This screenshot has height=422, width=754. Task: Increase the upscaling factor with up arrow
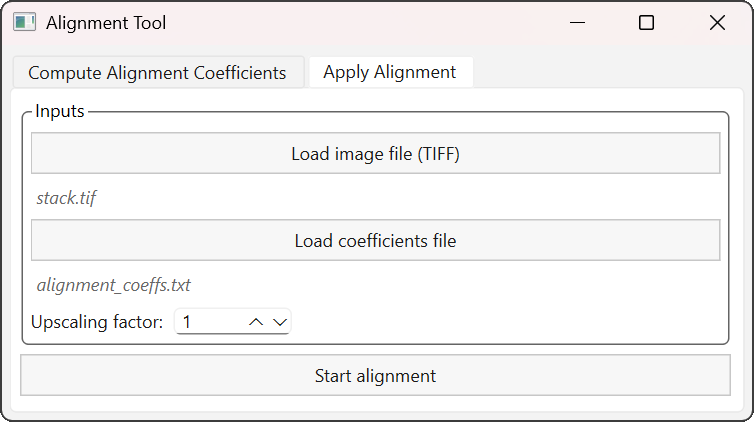pyautogui.click(x=256, y=322)
